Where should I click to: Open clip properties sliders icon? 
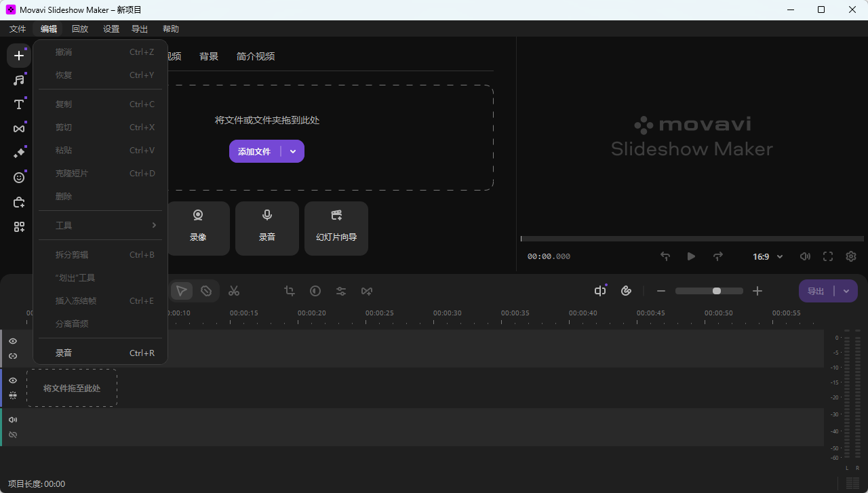tap(341, 291)
